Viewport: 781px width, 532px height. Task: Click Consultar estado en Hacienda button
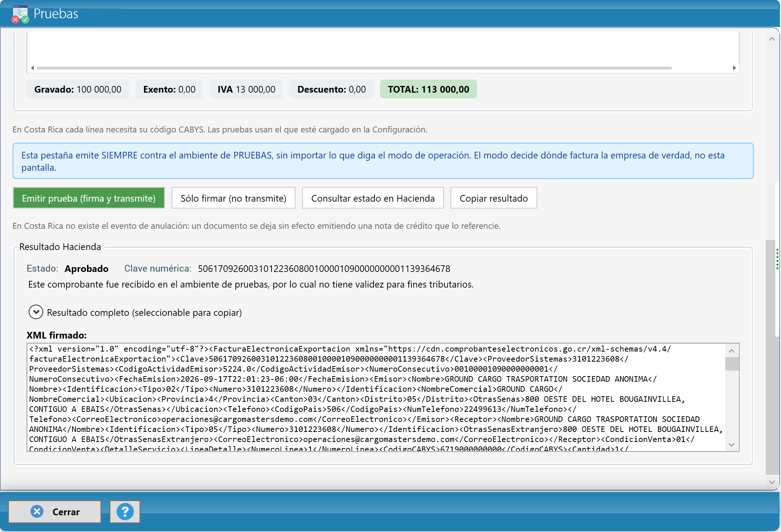(373, 198)
